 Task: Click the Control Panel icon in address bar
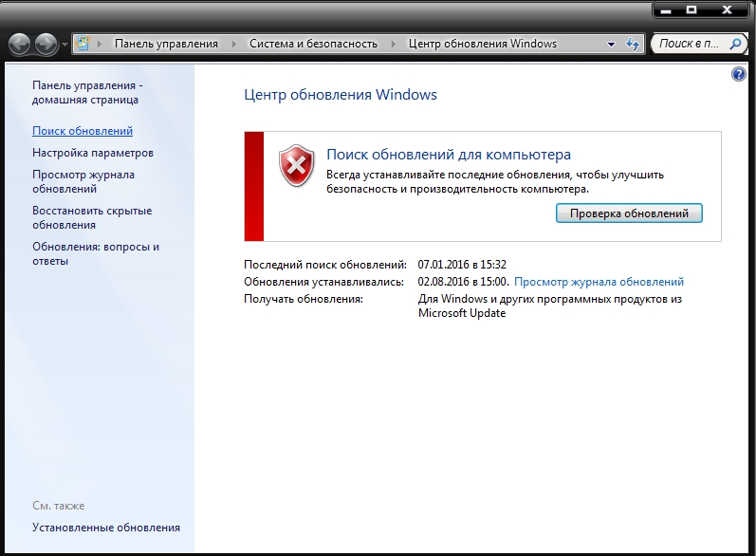pyautogui.click(x=83, y=44)
